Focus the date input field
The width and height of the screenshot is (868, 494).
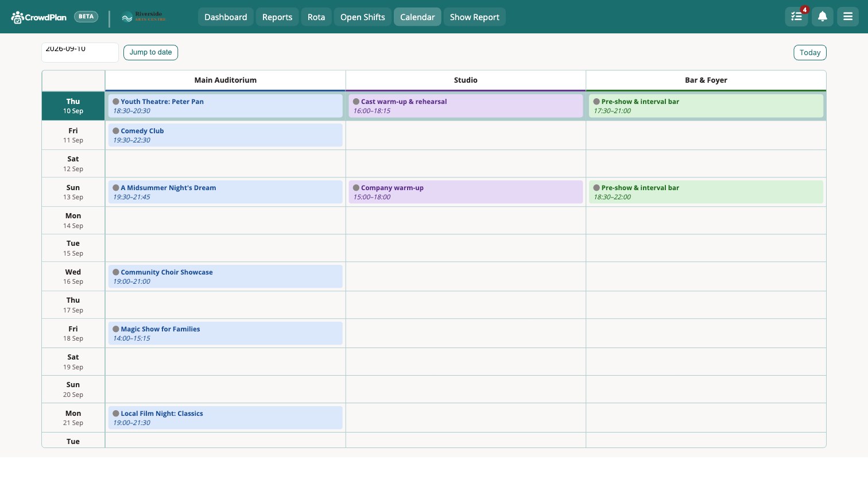tap(80, 52)
